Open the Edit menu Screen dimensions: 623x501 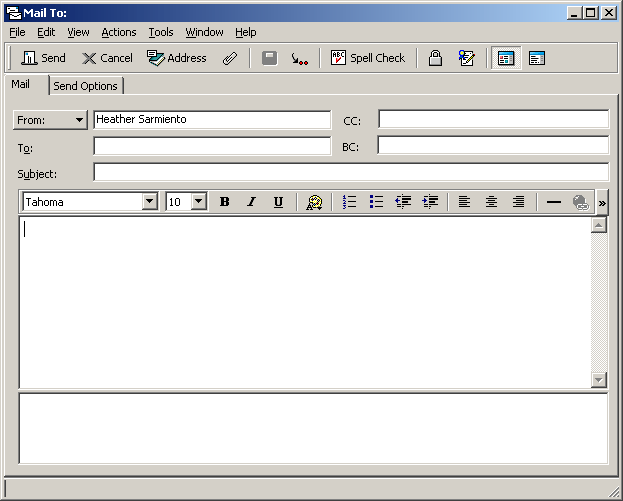coord(46,32)
